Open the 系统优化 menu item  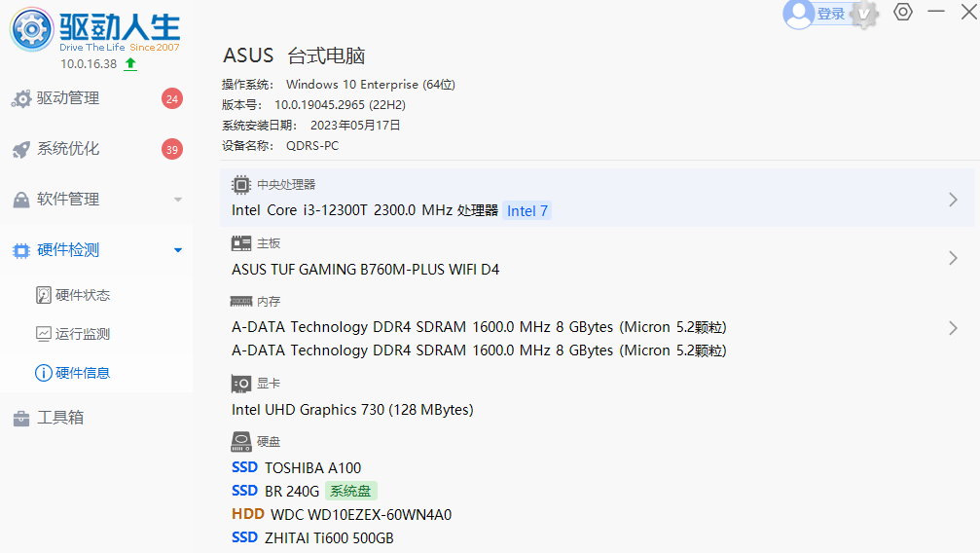click(x=68, y=149)
